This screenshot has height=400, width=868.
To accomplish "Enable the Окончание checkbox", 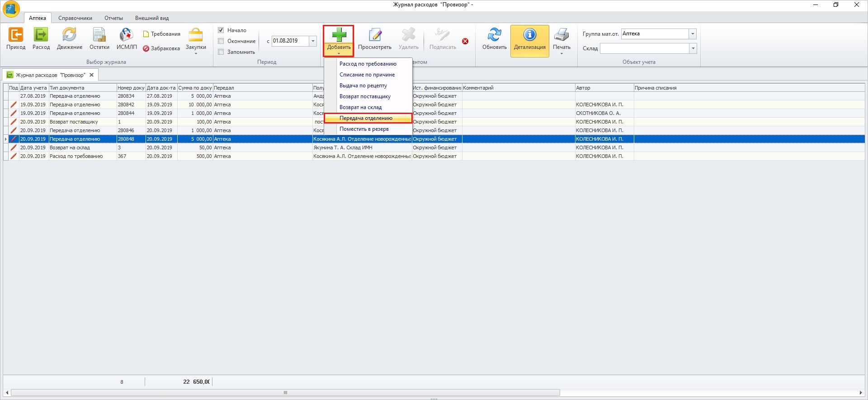I will [x=221, y=41].
